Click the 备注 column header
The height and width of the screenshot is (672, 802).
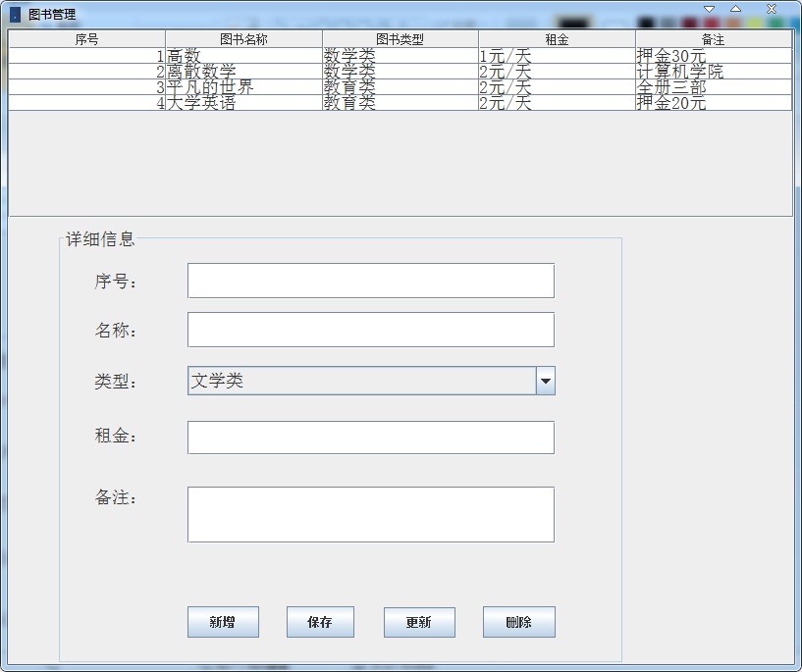[x=713, y=39]
